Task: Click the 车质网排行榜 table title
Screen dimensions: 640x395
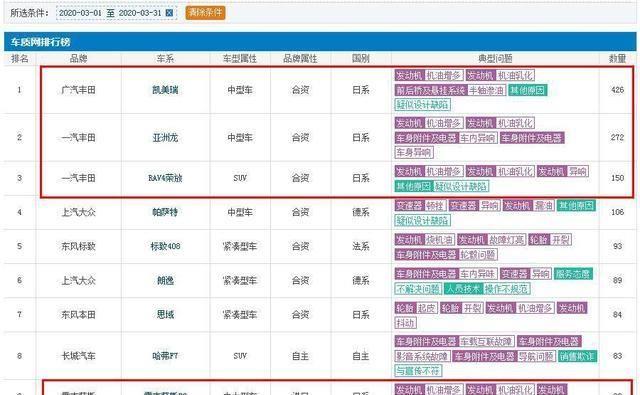Action: click(40, 42)
